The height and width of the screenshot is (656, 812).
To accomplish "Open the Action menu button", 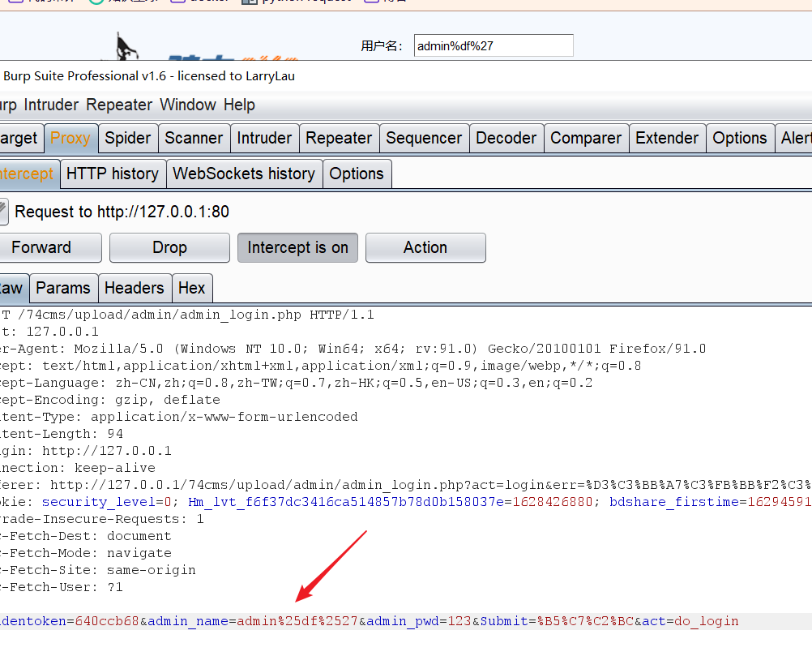I will [425, 247].
